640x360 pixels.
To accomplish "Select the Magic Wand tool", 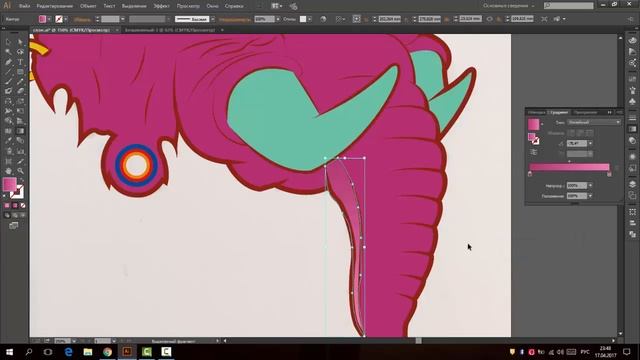I will 8,52.
